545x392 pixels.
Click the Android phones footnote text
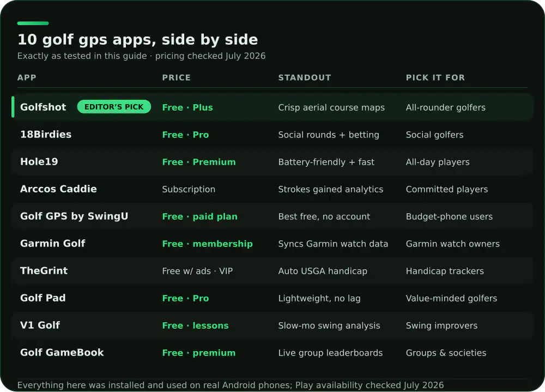[x=231, y=385]
